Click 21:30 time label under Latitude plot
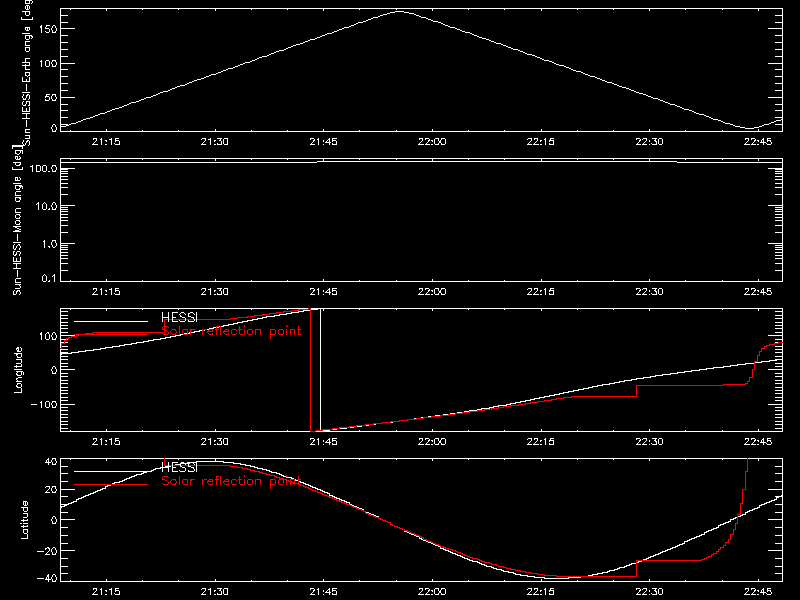 (x=215, y=592)
